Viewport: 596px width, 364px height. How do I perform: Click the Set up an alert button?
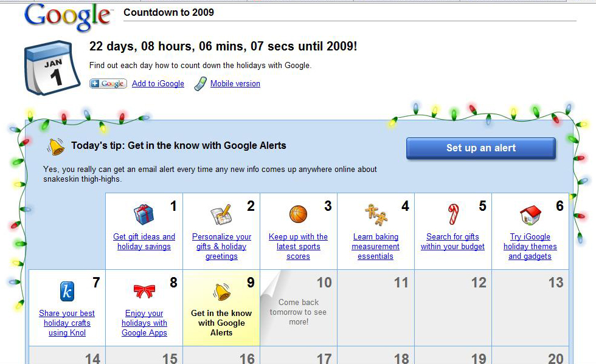tap(481, 148)
